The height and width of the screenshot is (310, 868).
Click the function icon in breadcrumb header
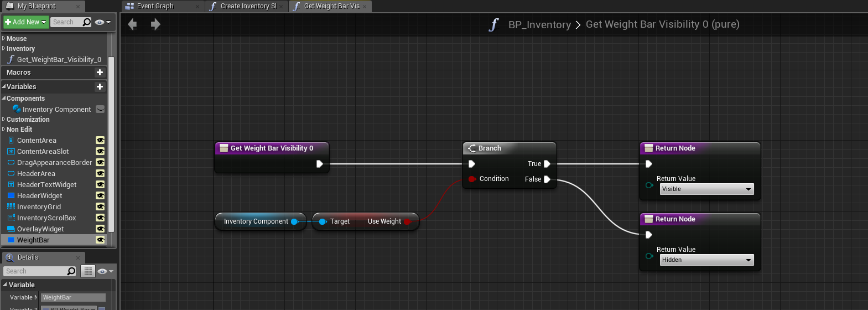click(493, 24)
